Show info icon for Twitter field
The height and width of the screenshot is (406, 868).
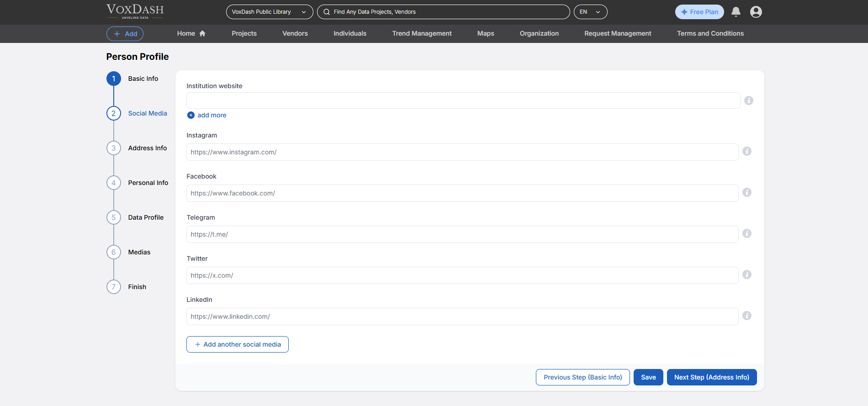[747, 274]
